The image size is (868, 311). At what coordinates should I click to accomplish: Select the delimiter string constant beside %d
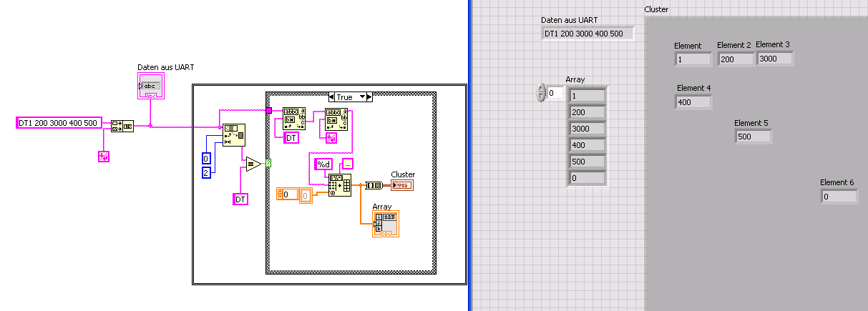(x=346, y=164)
